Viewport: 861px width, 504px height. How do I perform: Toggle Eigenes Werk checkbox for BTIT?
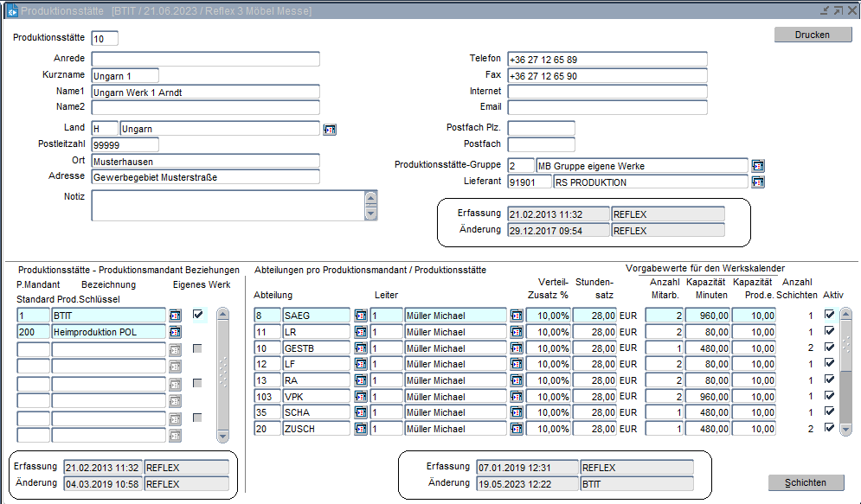[x=198, y=315]
